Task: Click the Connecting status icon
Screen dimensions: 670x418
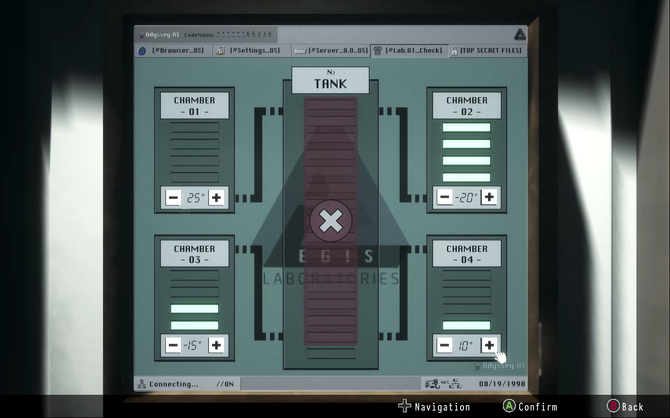Action: tap(141, 383)
